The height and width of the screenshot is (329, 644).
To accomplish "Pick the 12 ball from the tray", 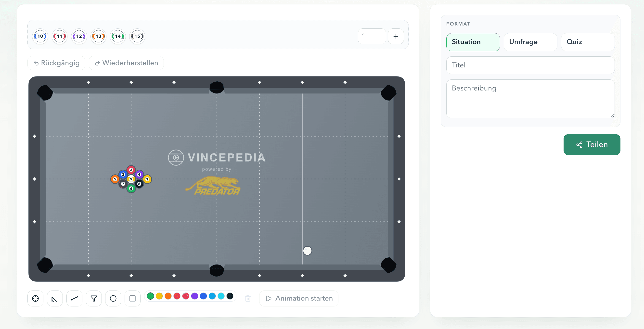I will (x=79, y=37).
